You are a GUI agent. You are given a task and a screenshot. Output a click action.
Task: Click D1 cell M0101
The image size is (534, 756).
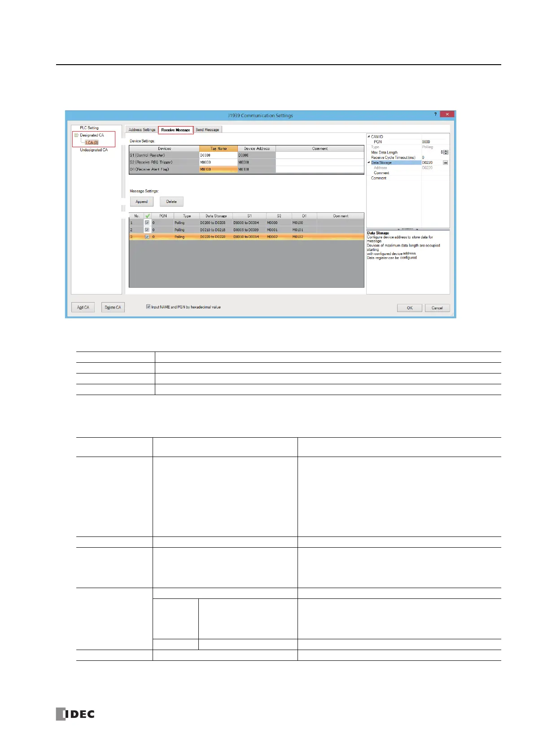[304, 230]
